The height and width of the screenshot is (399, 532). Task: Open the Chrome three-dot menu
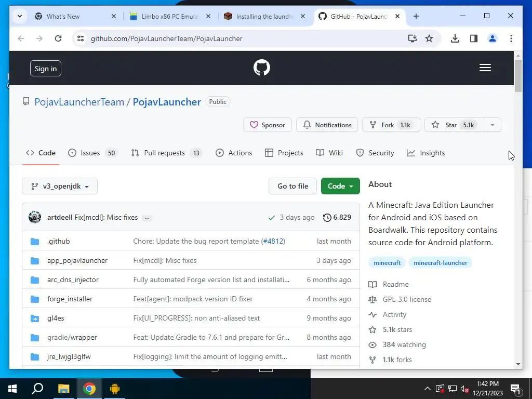pyautogui.click(x=511, y=38)
